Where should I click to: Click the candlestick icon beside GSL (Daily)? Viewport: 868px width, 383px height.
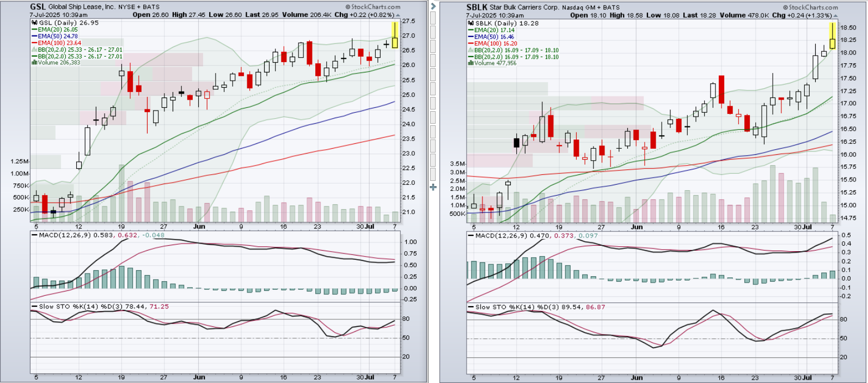coord(34,23)
